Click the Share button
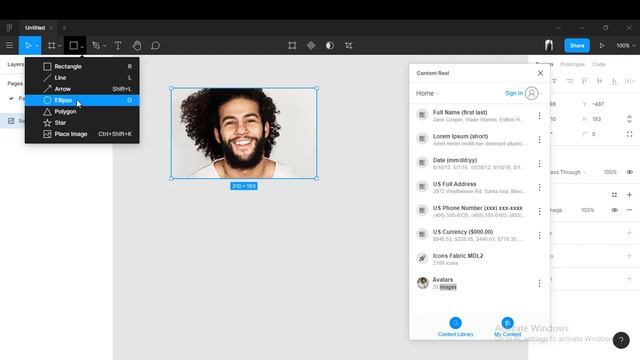640x360 pixels. [577, 45]
